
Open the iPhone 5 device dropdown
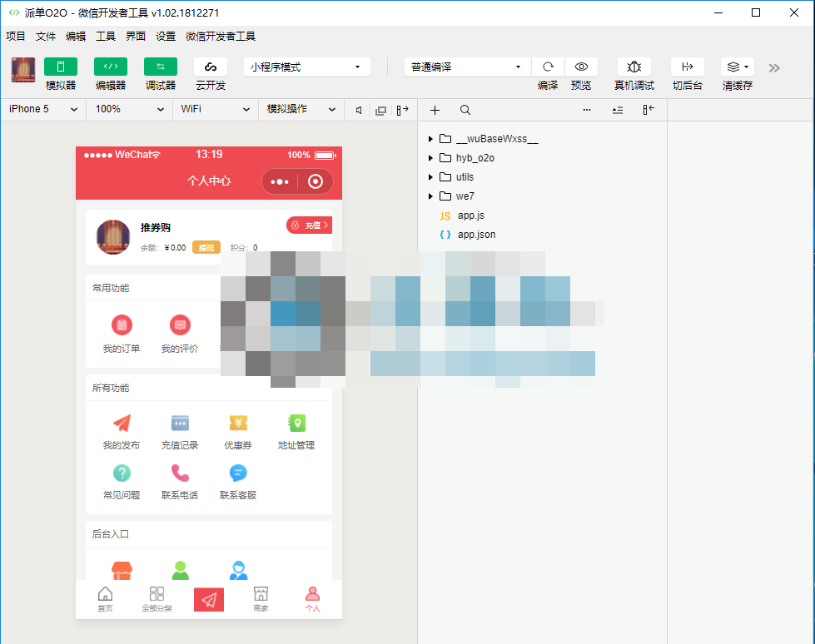[x=43, y=109]
